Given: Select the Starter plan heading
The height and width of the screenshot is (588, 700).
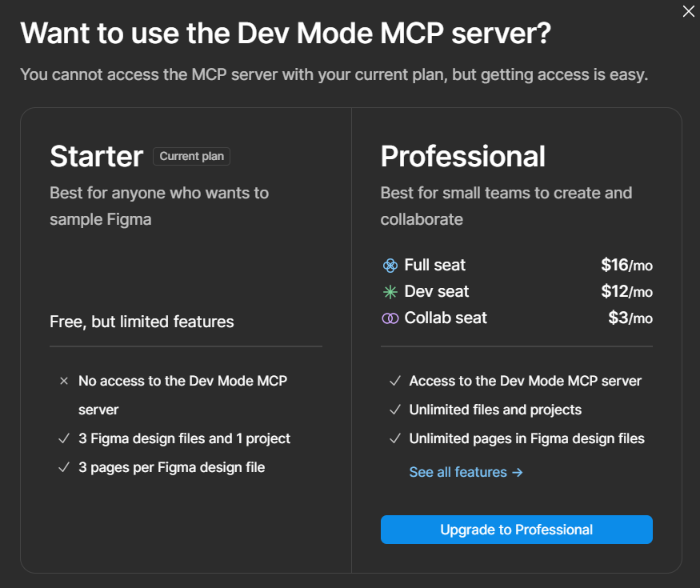Looking at the screenshot, I should [97, 156].
